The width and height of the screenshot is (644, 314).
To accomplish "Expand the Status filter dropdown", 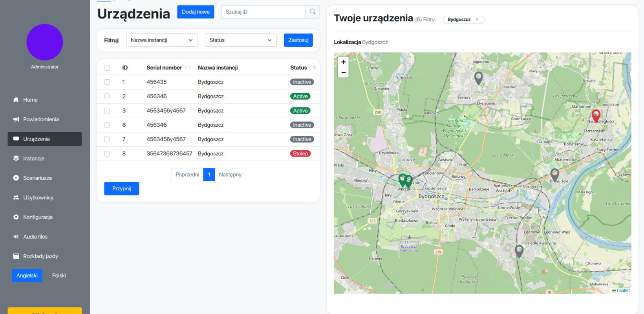I will tap(241, 40).
